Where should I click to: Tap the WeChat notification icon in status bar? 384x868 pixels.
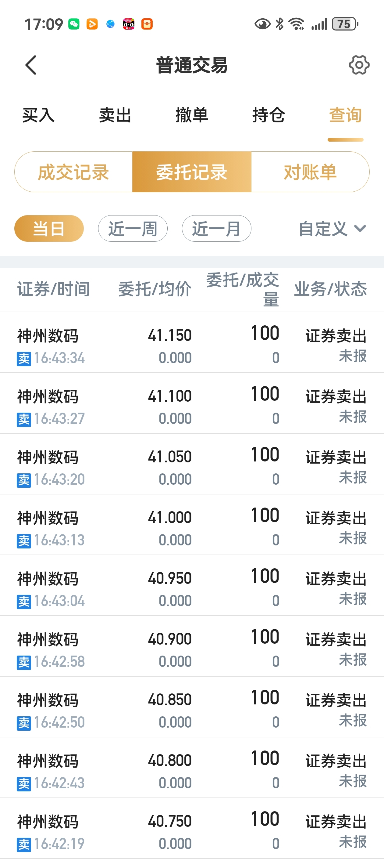pos(74,24)
